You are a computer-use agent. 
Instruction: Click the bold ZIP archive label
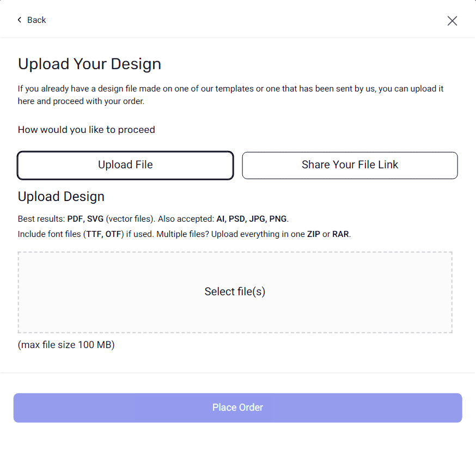coord(314,234)
